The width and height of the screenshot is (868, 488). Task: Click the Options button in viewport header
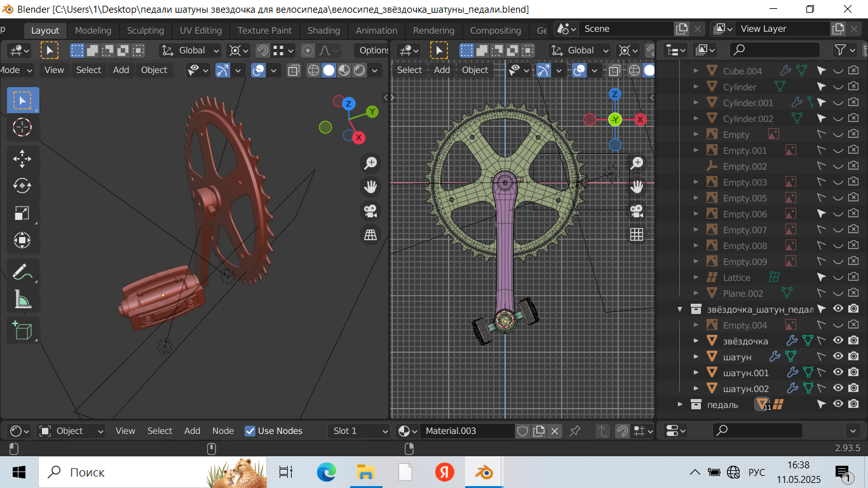[x=373, y=50]
